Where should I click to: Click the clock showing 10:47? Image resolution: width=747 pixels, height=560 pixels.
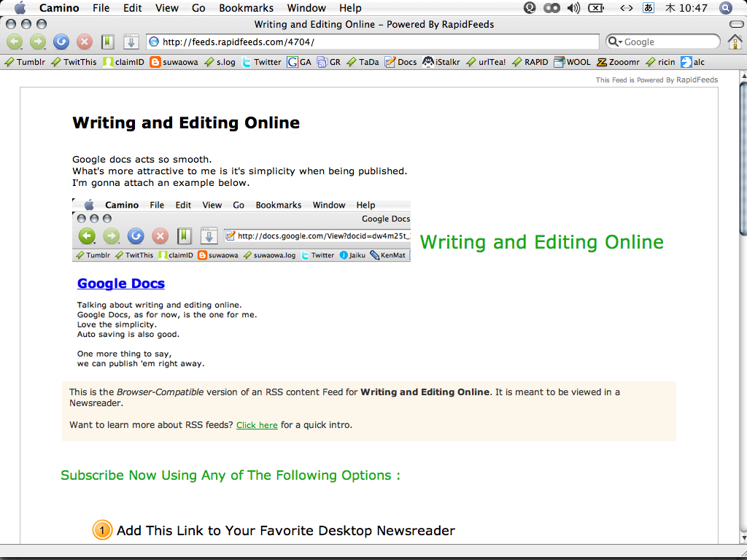pyautogui.click(x=686, y=7)
